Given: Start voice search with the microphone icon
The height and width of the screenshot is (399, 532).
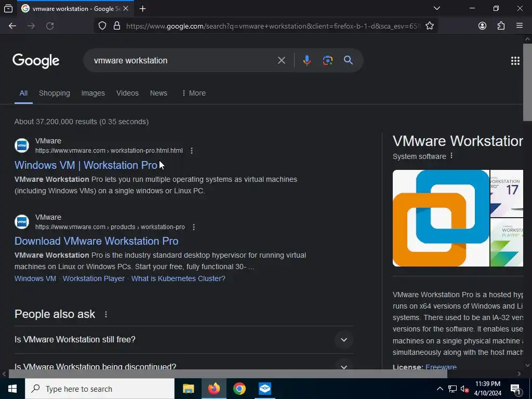Looking at the screenshot, I should tap(307, 60).
